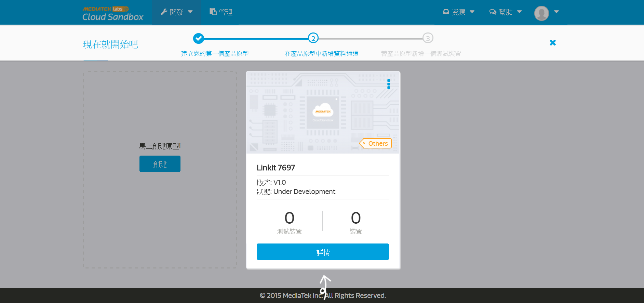Click the user avatar profile picture

point(541,13)
